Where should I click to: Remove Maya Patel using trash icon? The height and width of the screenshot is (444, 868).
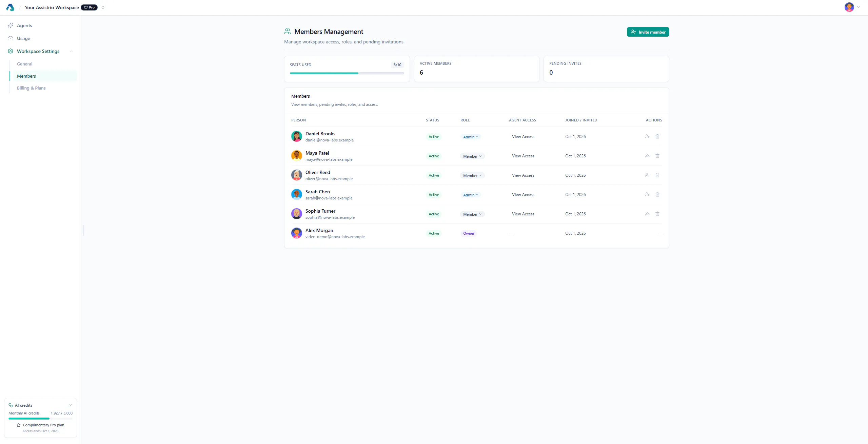pos(657,156)
